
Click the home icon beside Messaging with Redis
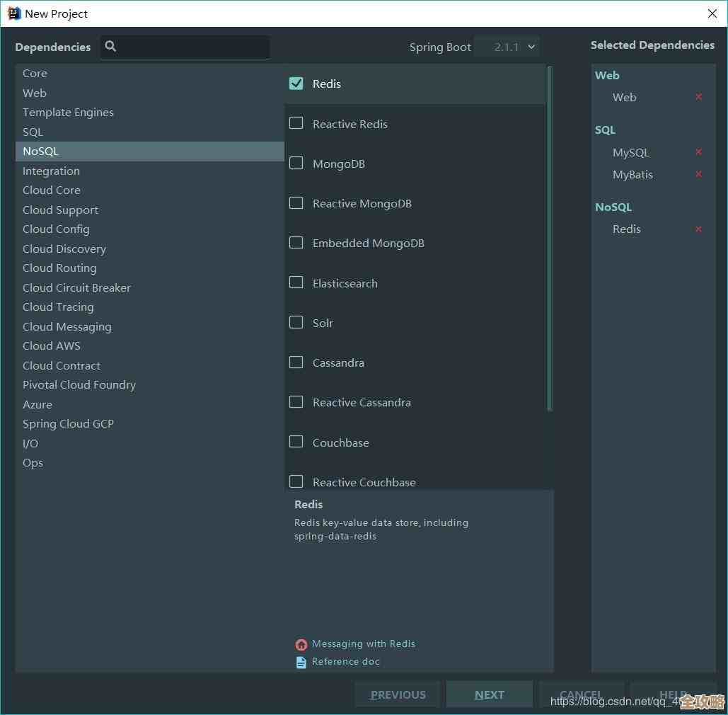(x=301, y=644)
